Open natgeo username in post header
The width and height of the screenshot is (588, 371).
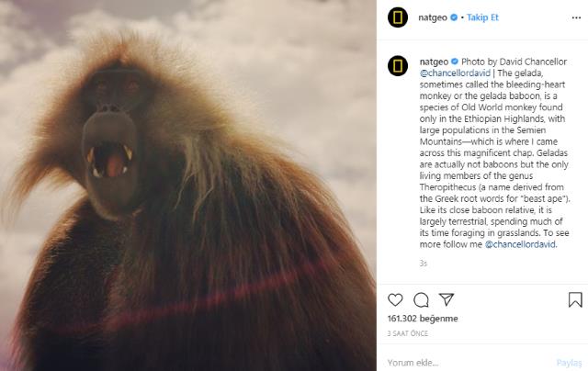pyautogui.click(x=434, y=17)
